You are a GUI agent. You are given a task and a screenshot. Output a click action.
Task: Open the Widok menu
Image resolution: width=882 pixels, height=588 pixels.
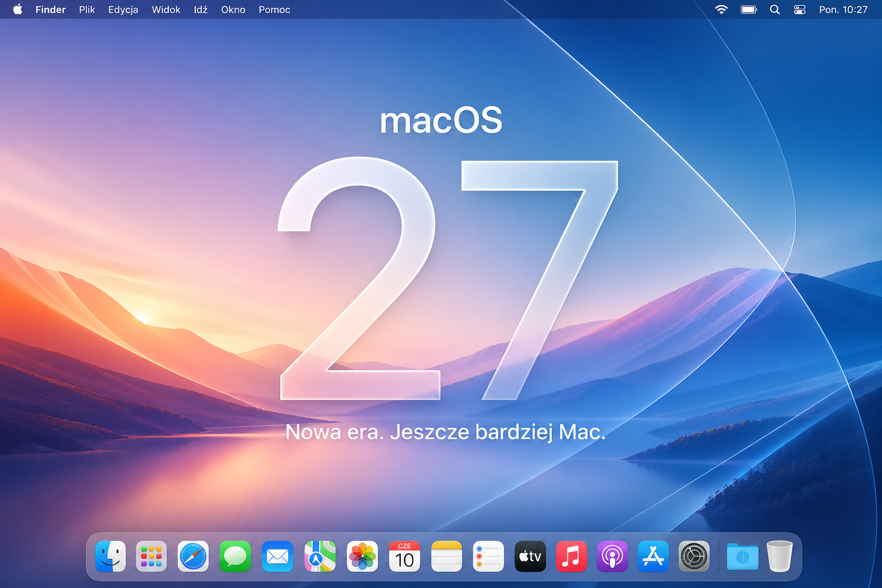[x=166, y=10]
